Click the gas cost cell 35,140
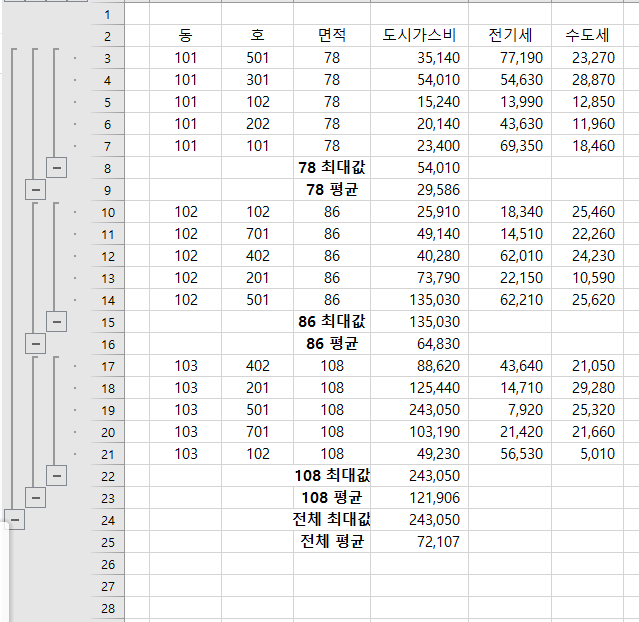 pyautogui.click(x=420, y=58)
